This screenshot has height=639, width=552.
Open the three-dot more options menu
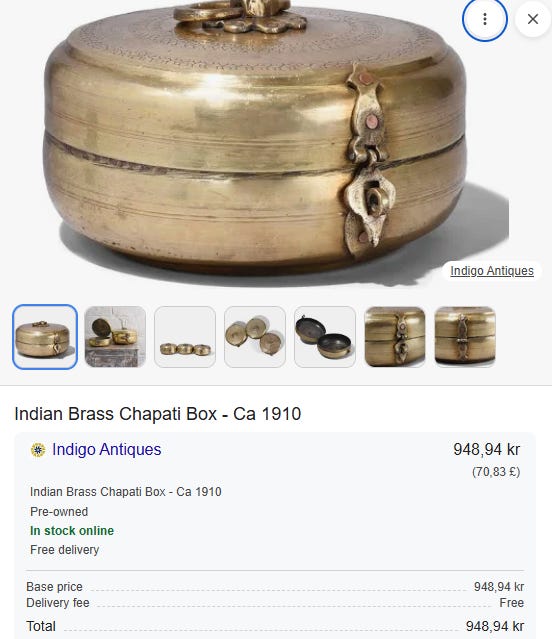[x=485, y=19]
